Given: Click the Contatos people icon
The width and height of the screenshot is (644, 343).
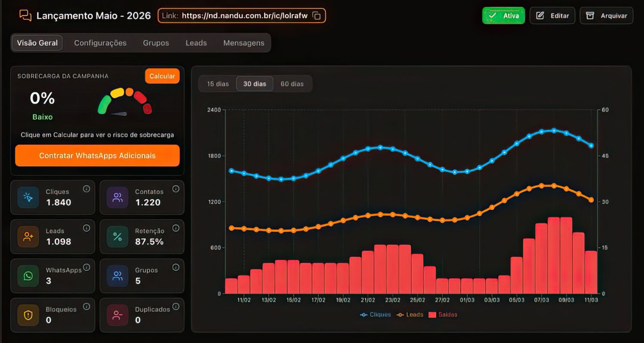Looking at the screenshot, I should pyautogui.click(x=118, y=197).
